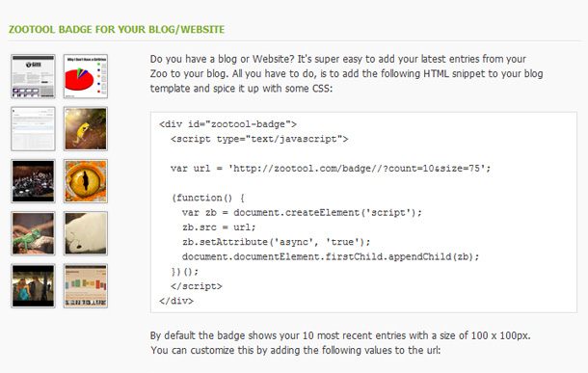The width and height of the screenshot is (588, 373).
Task: Open the red pie chart thumbnail
Action: click(x=86, y=76)
